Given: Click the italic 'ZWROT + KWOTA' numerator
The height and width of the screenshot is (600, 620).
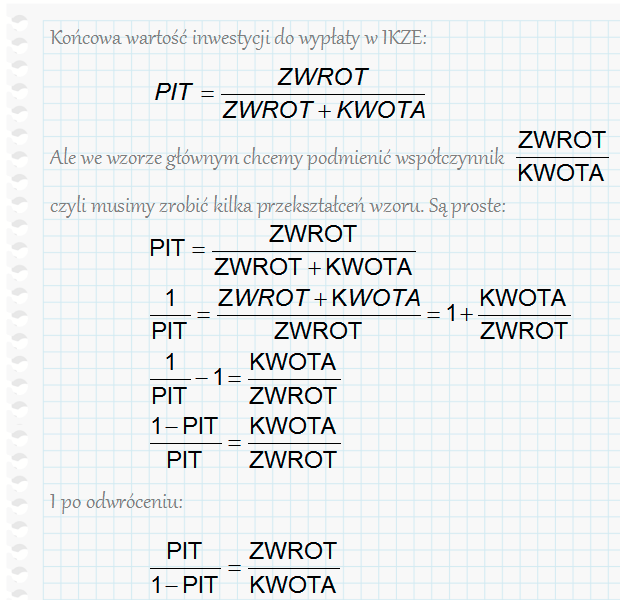Looking at the screenshot, I should (319, 298).
